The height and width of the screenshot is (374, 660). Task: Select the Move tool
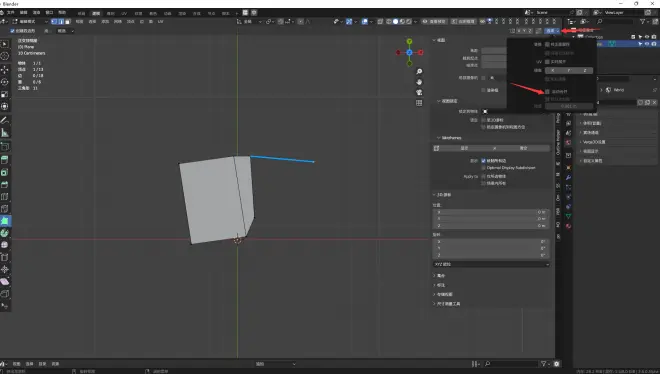[x=5, y=69]
